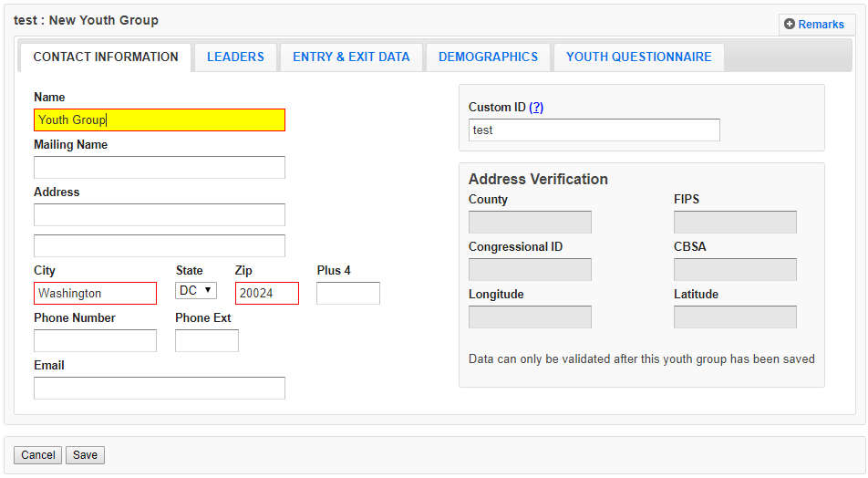Click the Mailing Name input field
The width and height of the screenshot is (868, 478).
(160, 168)
